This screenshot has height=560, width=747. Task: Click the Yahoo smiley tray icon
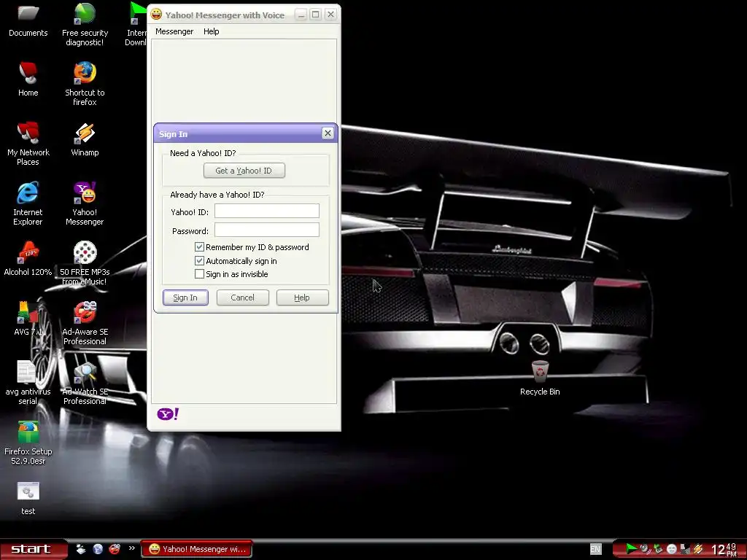coord(672,550)
